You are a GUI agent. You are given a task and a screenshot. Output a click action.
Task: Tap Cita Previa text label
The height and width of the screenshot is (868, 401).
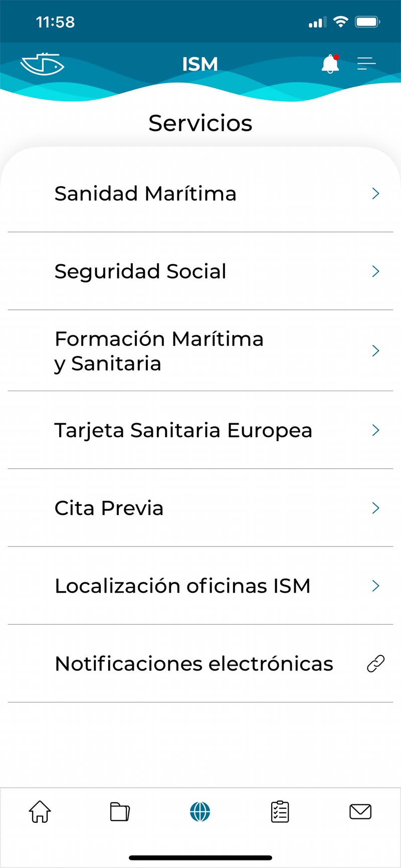click(x=109, y=508)
